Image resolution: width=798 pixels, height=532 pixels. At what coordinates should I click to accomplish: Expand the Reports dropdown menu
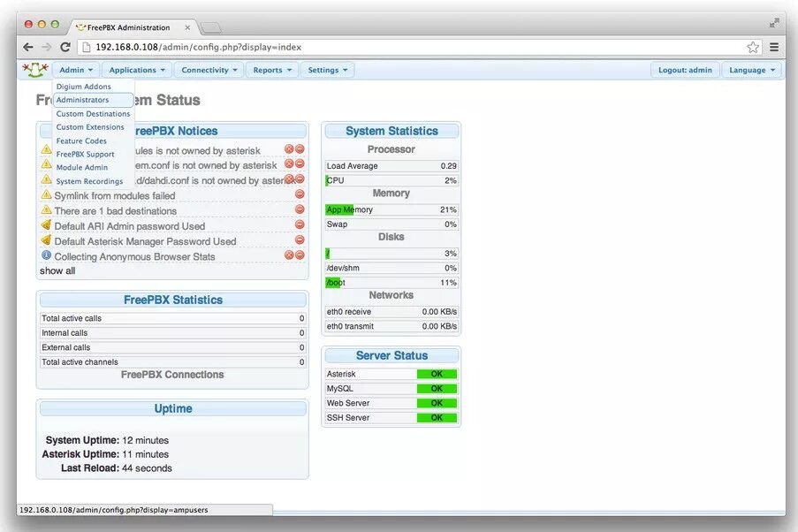272,70
